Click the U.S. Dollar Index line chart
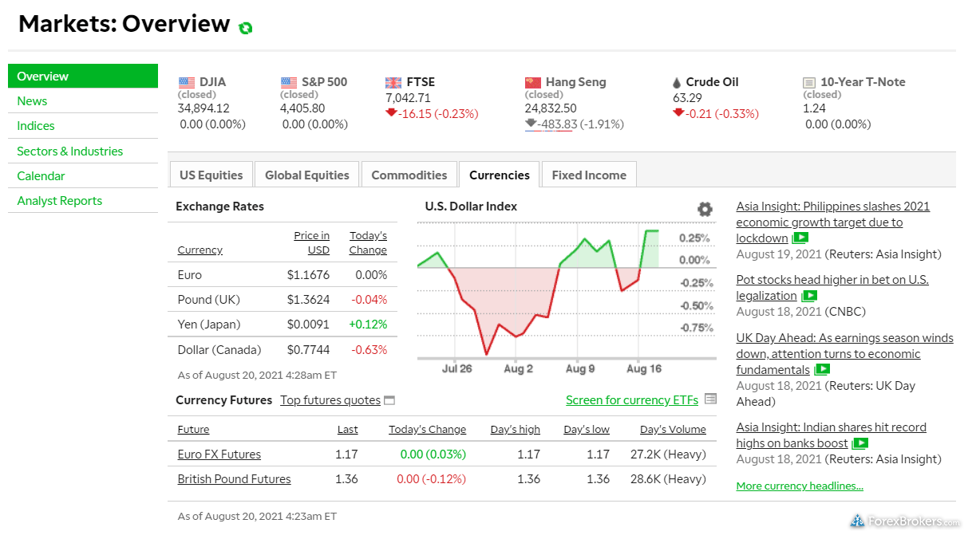The image size is (980, 539). click(x=539, y=291)
